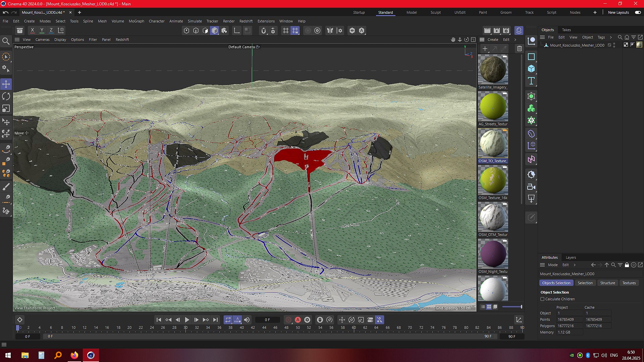Open the MoGraph menu
This screenshot has height=362, width=644.
pos(136,21)
